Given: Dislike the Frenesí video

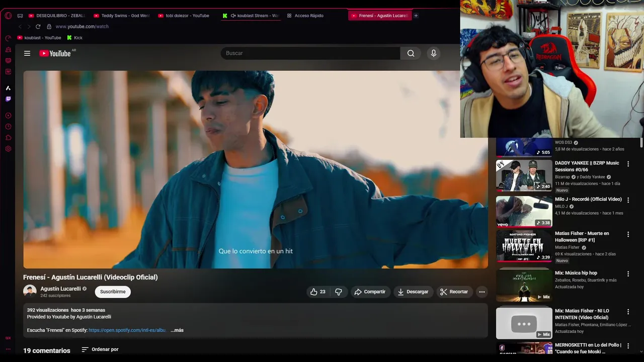Looking at the screenshot, I should click(x=339, y=292).
